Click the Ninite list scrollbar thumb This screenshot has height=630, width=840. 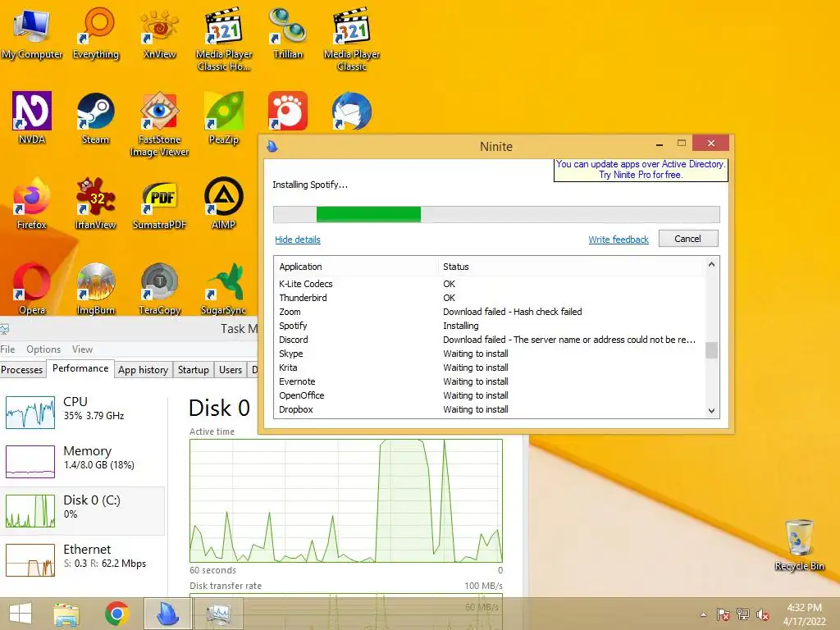click(x=711, y=349)
